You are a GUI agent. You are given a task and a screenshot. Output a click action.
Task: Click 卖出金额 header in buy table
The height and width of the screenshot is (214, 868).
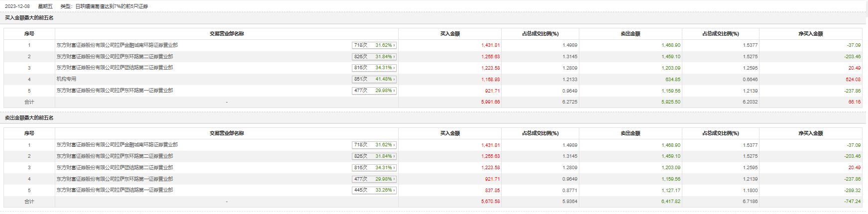click(x=630, y=34)
